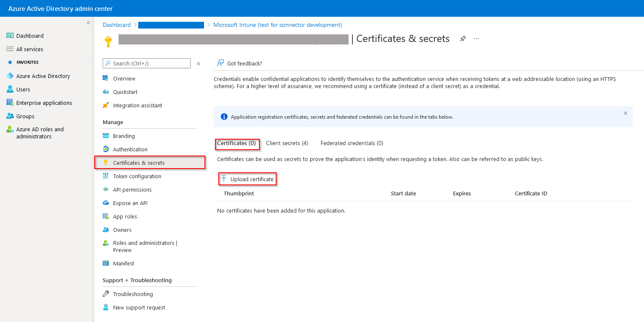Collapse the left navigation with the double chevron
644x322 pixels.
point(88,23)
